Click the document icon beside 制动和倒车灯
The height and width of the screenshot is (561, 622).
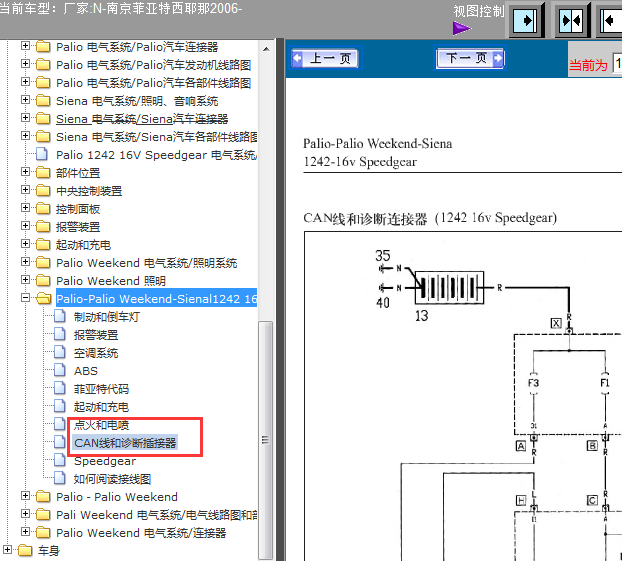(x=60, y=316)
